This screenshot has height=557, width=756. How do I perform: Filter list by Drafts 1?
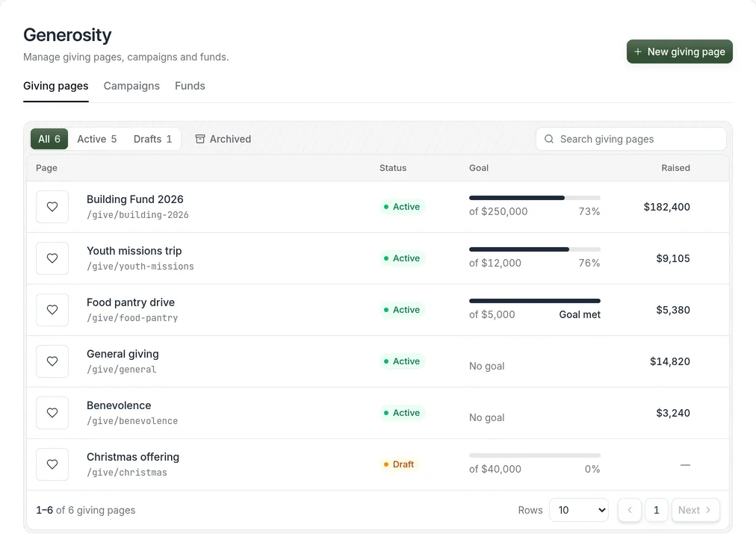pos(153,139)
